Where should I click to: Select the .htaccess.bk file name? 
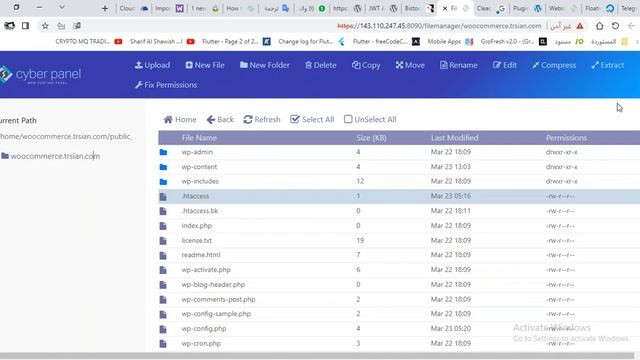200,211
